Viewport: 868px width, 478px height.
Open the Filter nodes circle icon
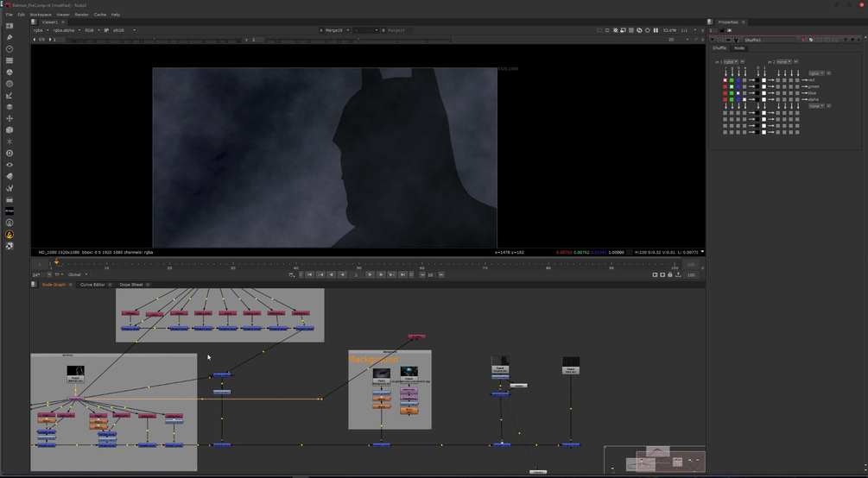[x=10, y=84]
